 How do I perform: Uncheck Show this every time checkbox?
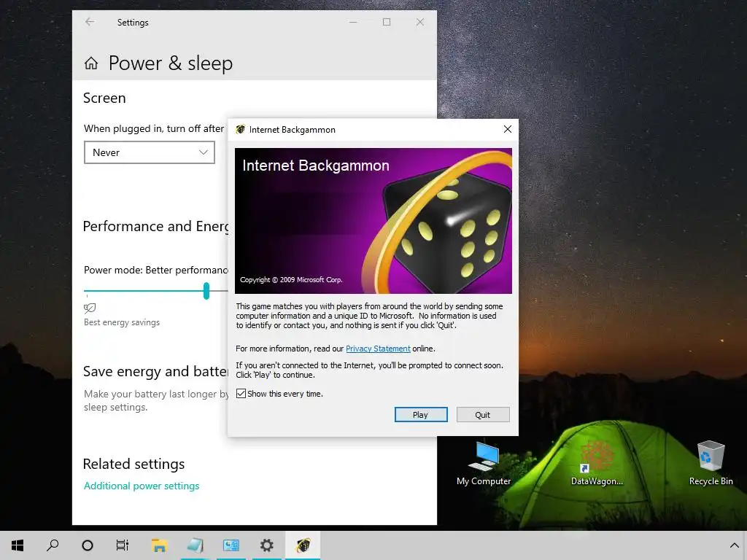point(241,394)
